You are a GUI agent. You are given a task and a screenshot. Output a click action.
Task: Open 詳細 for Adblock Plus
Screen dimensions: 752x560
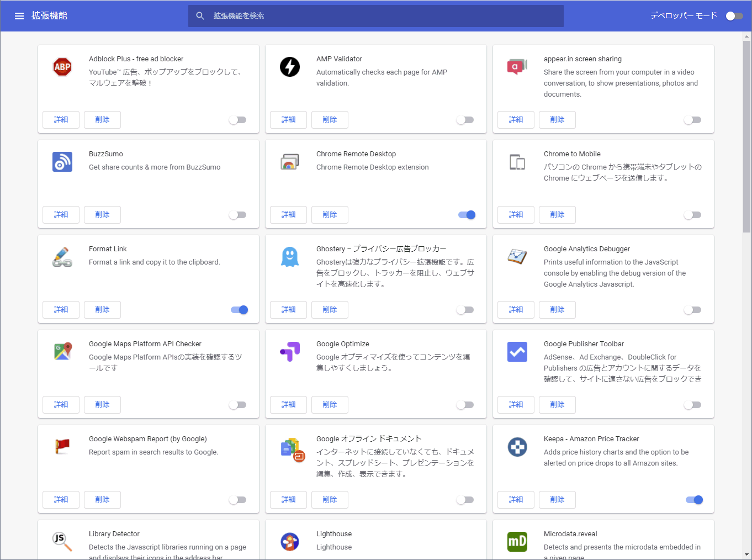click(61, 120)
